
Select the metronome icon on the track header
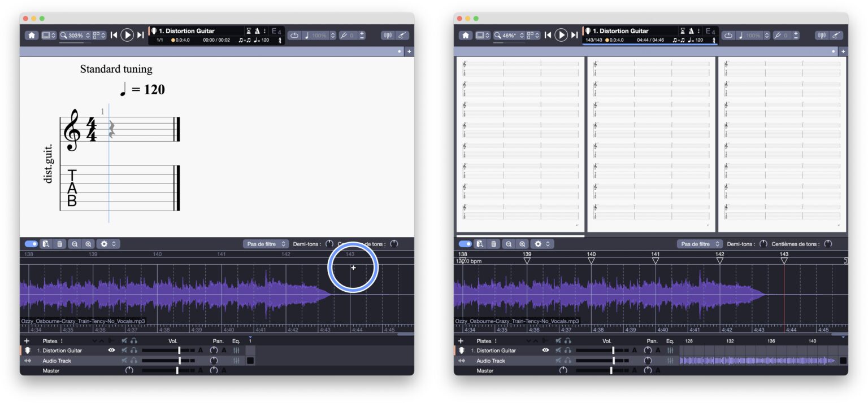(x=280, y=40)
